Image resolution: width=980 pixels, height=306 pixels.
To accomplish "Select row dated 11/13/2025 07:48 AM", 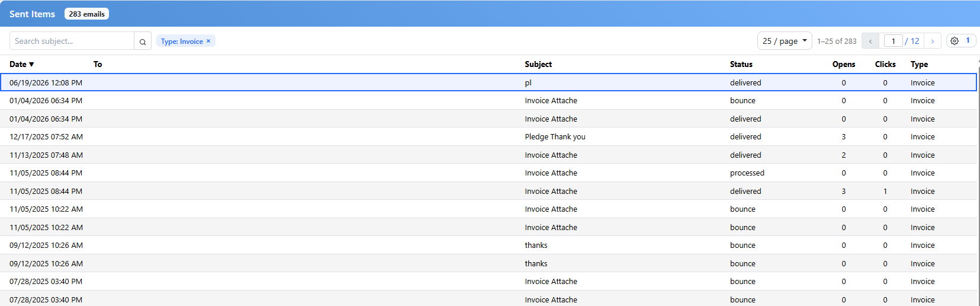I will pos(489,155).
